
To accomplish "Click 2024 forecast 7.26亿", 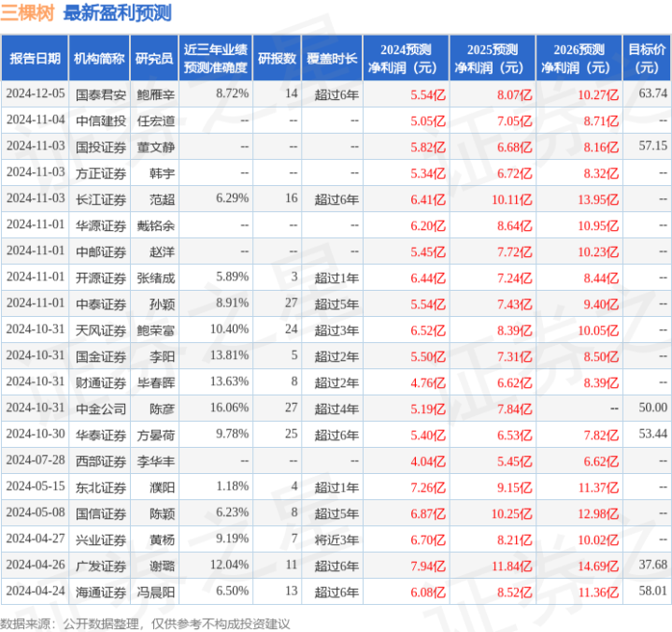I will [x=428, y=487].
